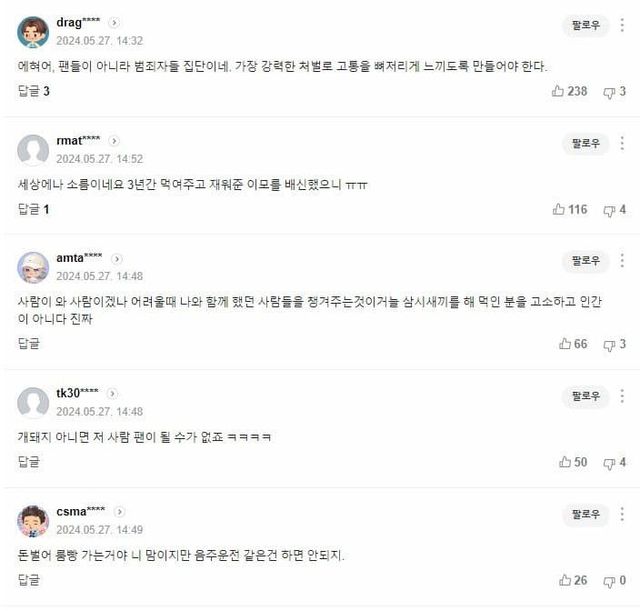Reply to the tk30**** comment
Viewport: 640px width, 611px height.
(29, 462)
